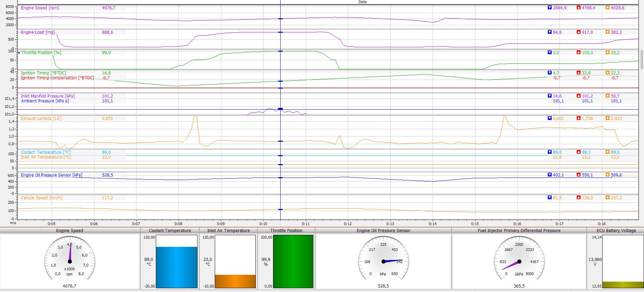Screen dimensions: 644x292
Task: Select the Throttle Position channel label
Action: coord(41,53)
